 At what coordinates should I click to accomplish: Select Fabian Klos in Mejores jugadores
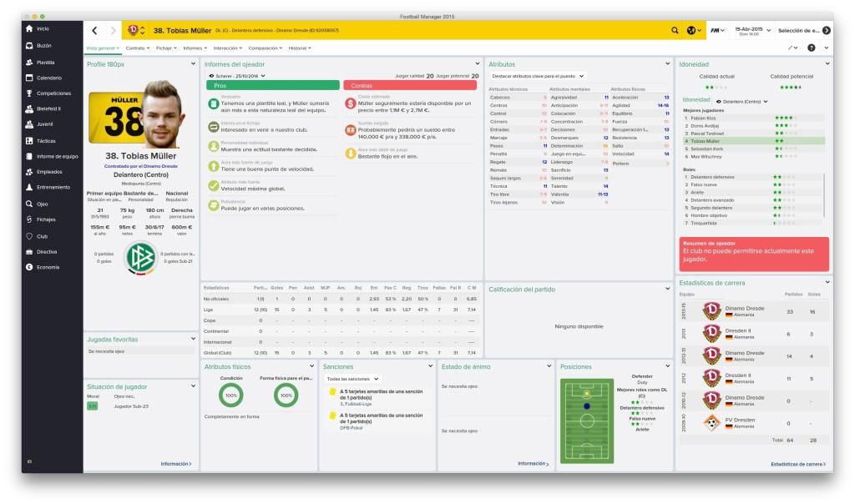tap(754, 118)
